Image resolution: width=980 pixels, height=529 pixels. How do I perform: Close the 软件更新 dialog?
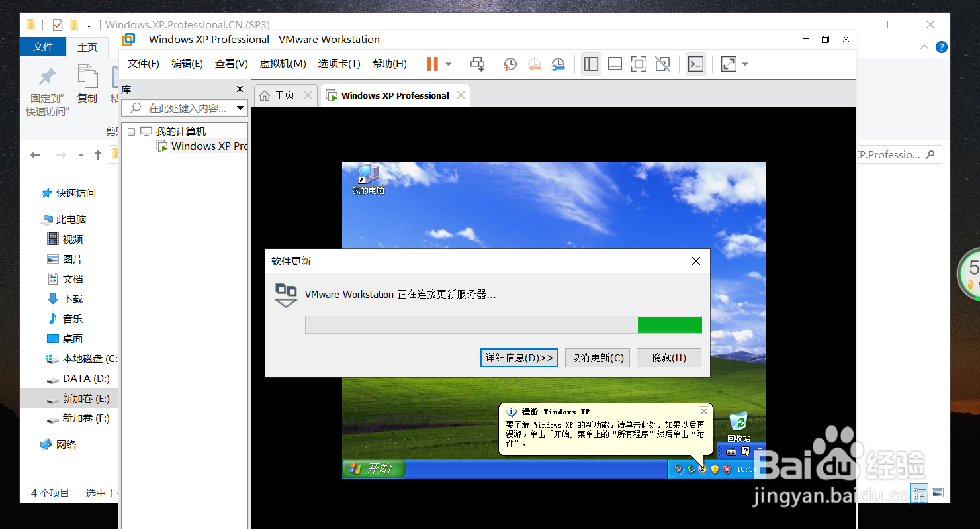pos(695,261)
